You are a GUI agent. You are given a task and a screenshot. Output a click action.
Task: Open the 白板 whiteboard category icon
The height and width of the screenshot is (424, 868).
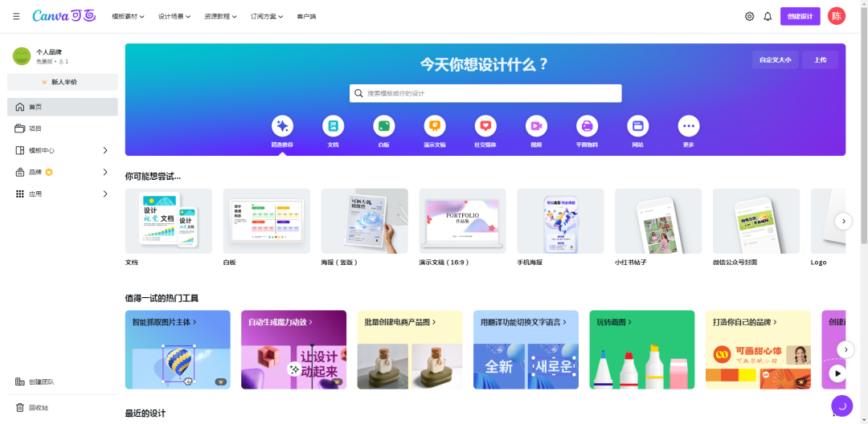pyautogui.click(x=384, y=126)
